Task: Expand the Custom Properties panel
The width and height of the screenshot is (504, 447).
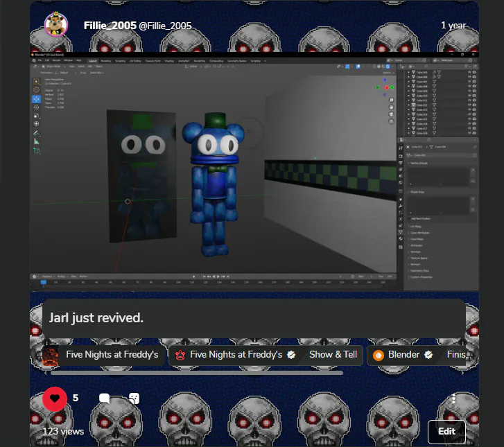Action: (x=420, y=277)
